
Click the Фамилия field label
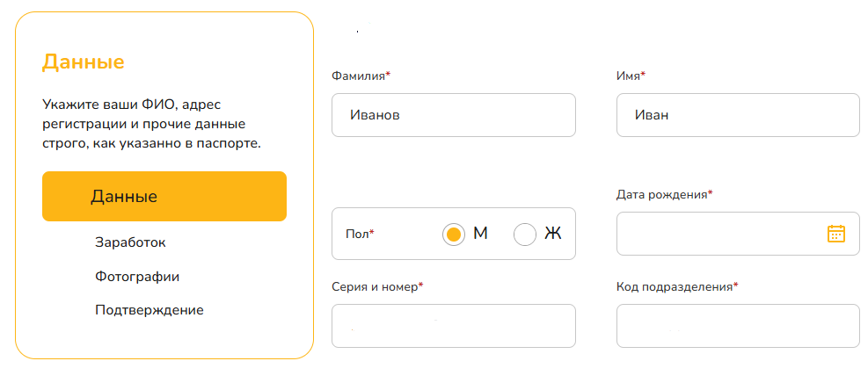tap(359, 76)
